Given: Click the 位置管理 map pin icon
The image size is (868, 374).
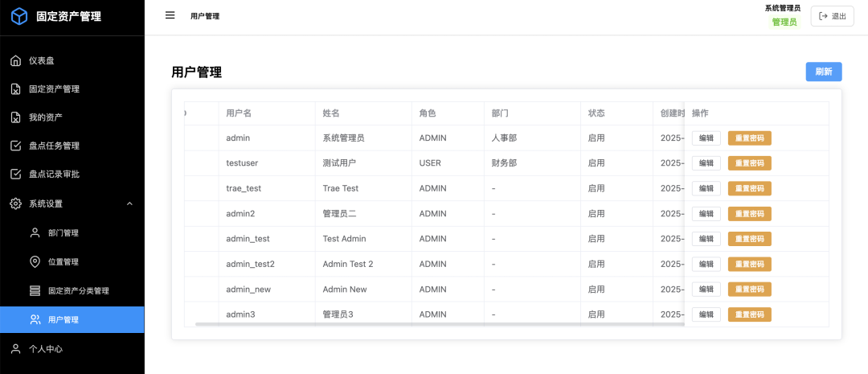Looking at the screenshot, I should click(x=35, y=261).
